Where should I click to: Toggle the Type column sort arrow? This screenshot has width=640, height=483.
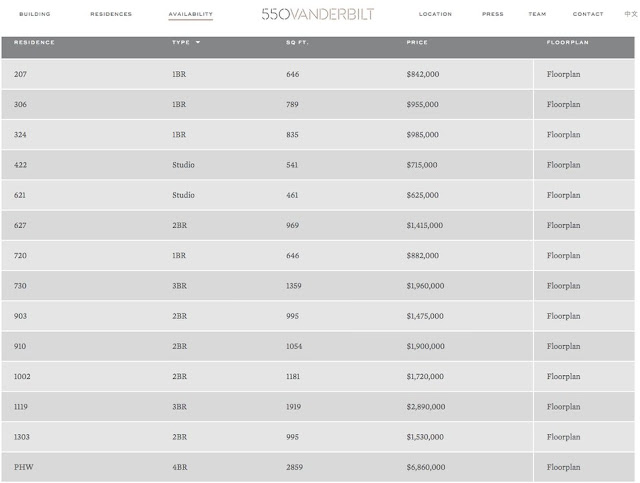pyautogui.click(x=198, y=43)
